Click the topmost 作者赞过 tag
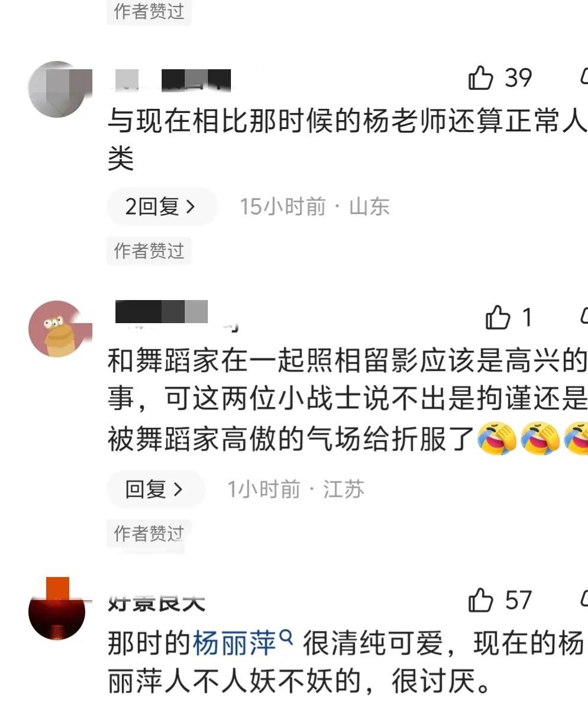This screenshot has height=709, width=588. pos(149,12)
